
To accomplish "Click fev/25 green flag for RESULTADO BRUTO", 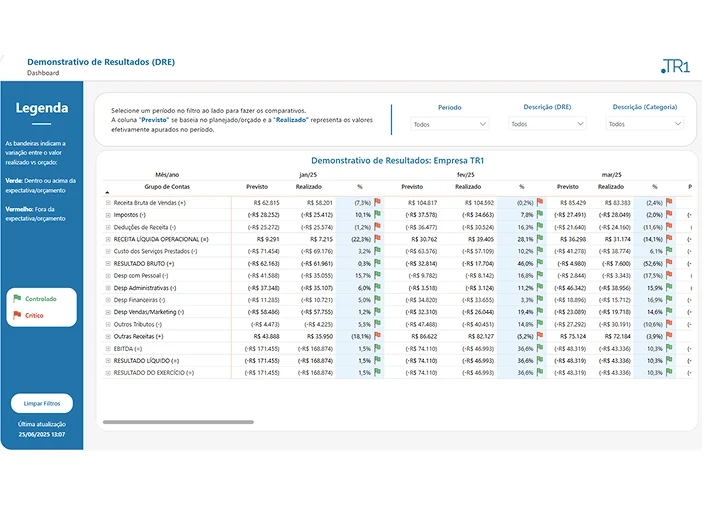I will 540,263.
